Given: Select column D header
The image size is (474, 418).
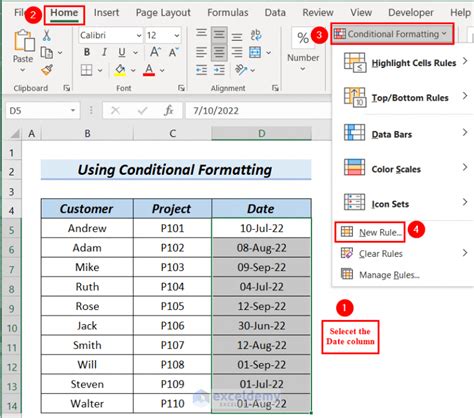Looking at the screenshot, I should pyautogui.click(x=261, y=134).
